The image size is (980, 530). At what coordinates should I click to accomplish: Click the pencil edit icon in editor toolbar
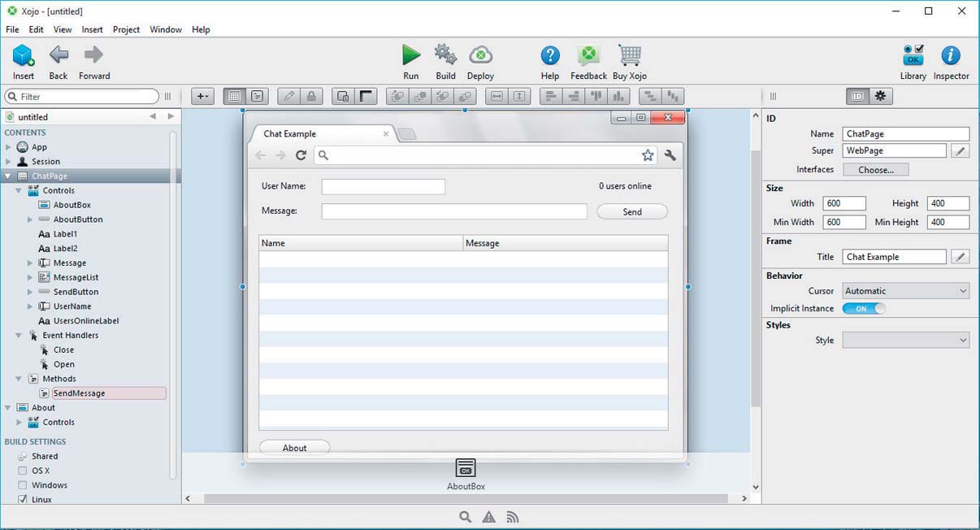tap(288, 96)
